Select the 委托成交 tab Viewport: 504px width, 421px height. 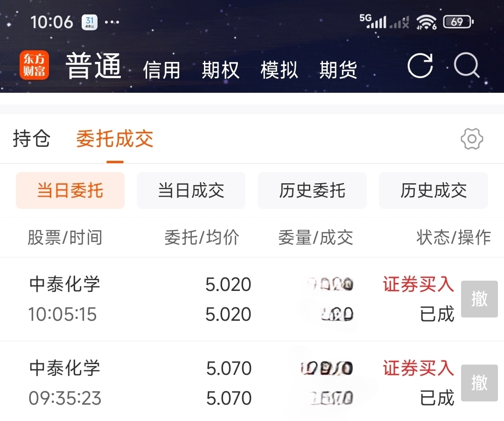[x=115, y=139]
